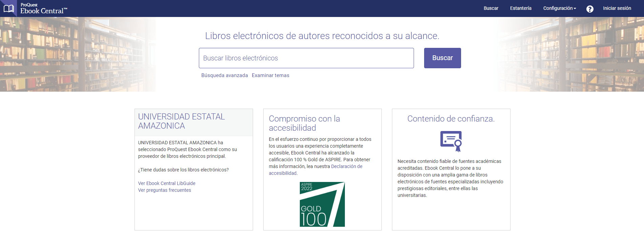Open Ver preguntas frecuentes link
The height and width of the screenshot is (240, 644).
pyautogui.click(x=164, y=190)
